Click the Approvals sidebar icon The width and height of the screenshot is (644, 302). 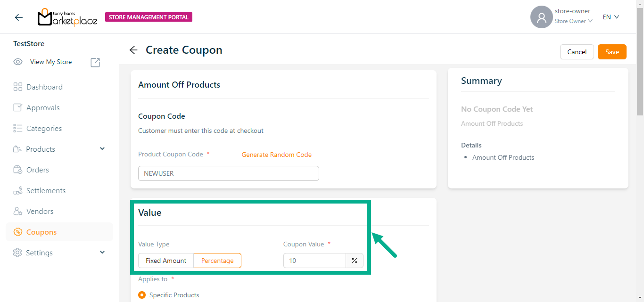[x=18, y=107]
